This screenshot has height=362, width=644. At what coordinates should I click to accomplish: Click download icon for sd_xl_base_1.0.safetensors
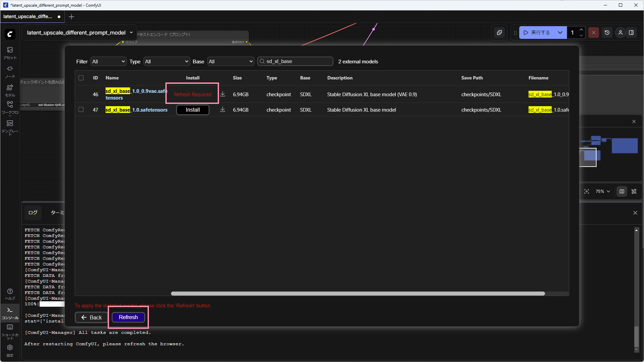pyautogui.click(x=222, y=110)
